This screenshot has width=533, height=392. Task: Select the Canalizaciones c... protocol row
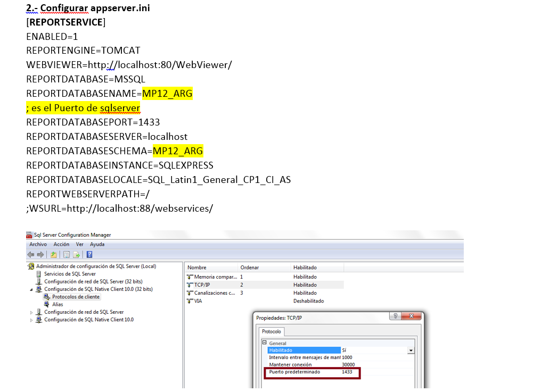(x=265, y=293)
